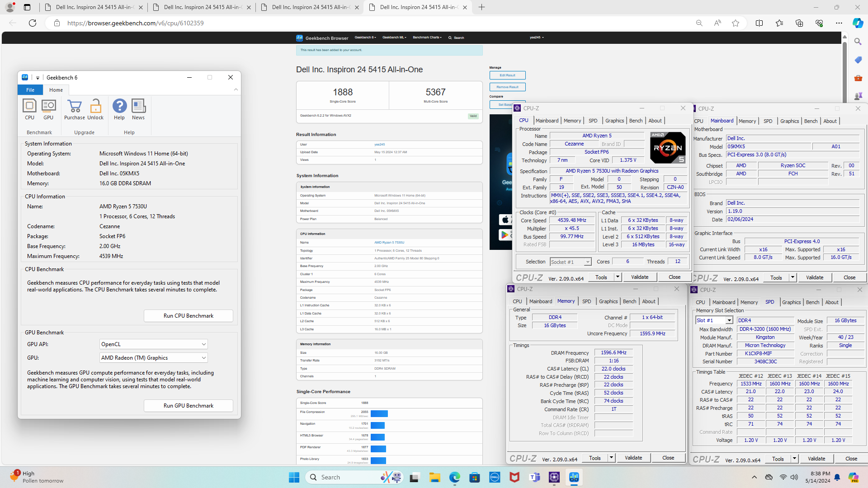The image size is (868, 488).
Task: Select the About tab in the CPU-Z SPD window
Action: [831, 302]
